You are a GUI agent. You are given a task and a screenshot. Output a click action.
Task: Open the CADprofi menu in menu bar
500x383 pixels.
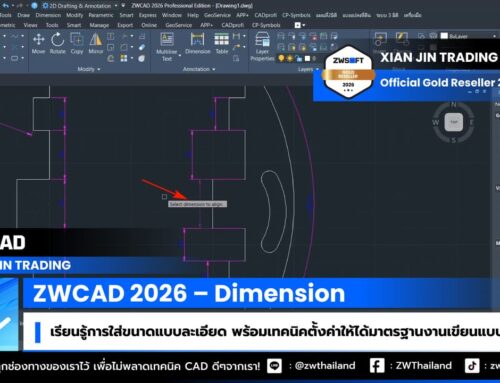266,15
